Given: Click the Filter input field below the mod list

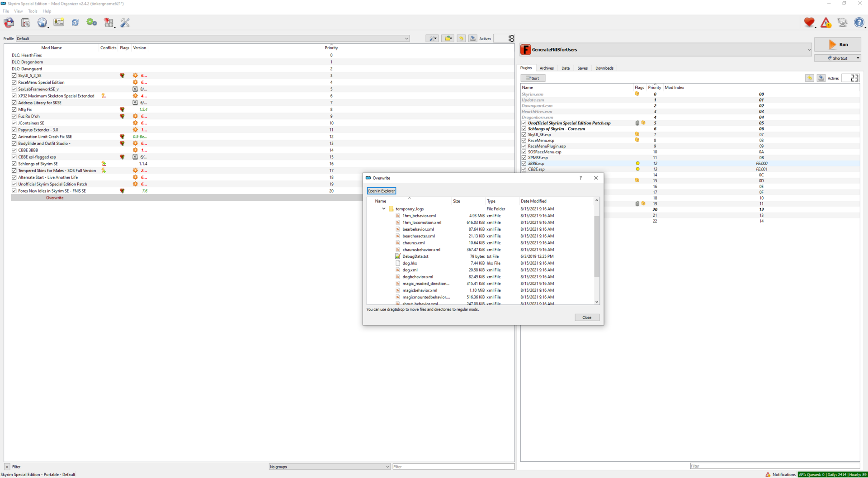Looking at the screenshot, I should pos(453,467).
